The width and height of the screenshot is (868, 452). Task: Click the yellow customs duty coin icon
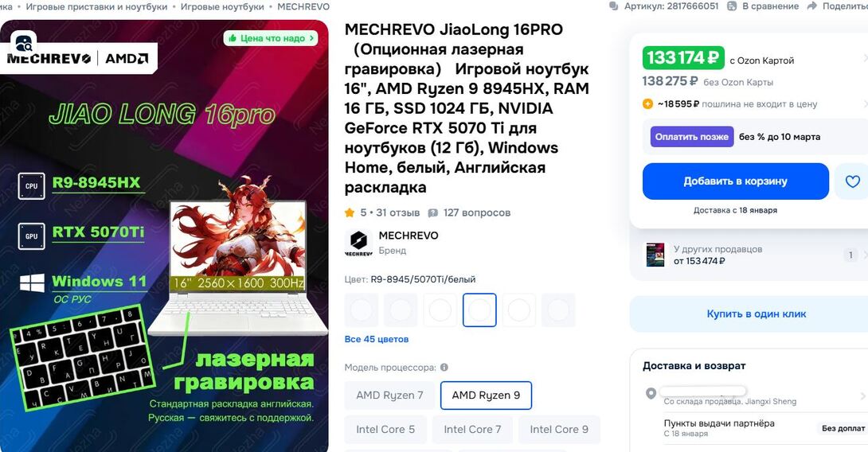tap(647, 104)
